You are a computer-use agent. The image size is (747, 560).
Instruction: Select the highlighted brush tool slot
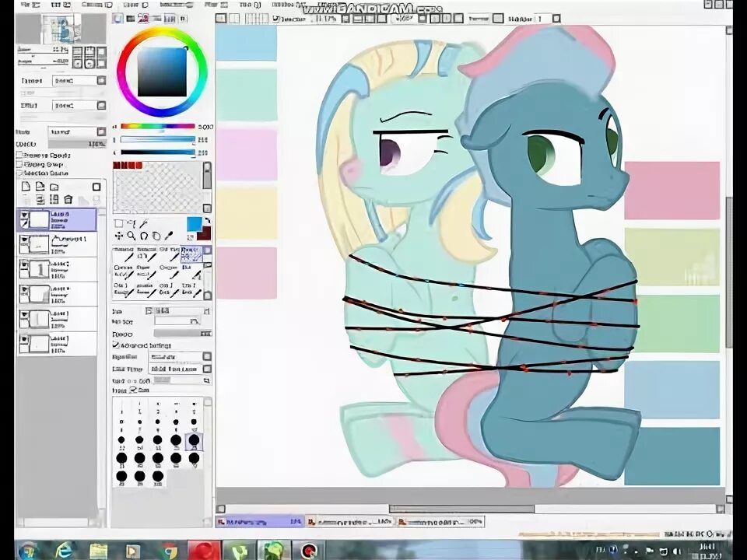click(191, 254)
